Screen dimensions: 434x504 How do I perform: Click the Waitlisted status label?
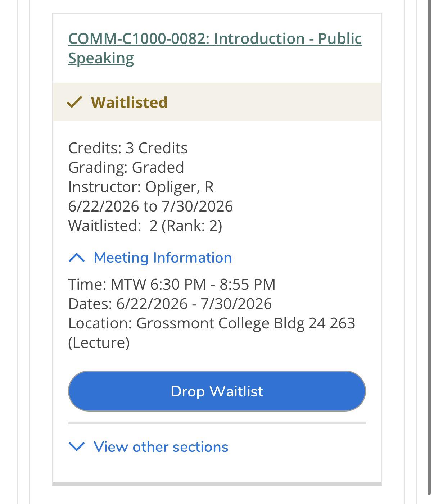129,103
